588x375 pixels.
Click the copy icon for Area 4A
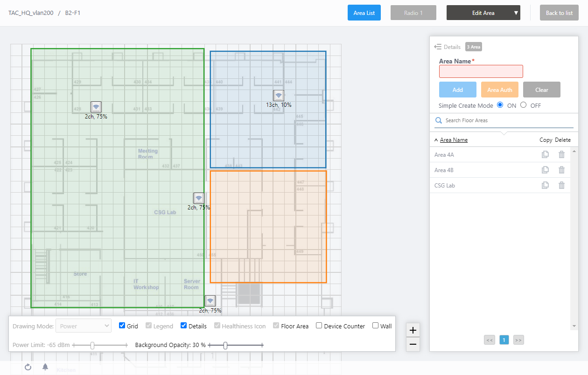[545, 155]
